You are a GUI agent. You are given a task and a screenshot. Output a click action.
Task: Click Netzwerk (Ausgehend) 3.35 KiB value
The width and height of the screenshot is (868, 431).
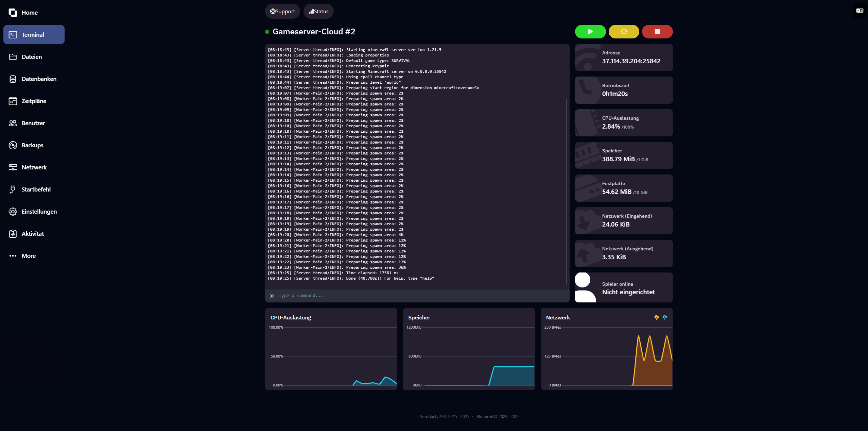click(614, 257)
